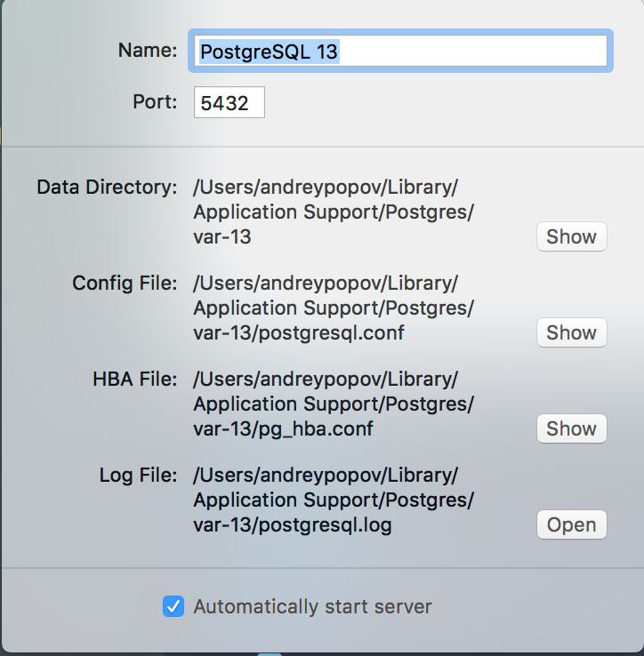Select the Config File path text
This screenshot has height=656, width=644.
point(334,308)
